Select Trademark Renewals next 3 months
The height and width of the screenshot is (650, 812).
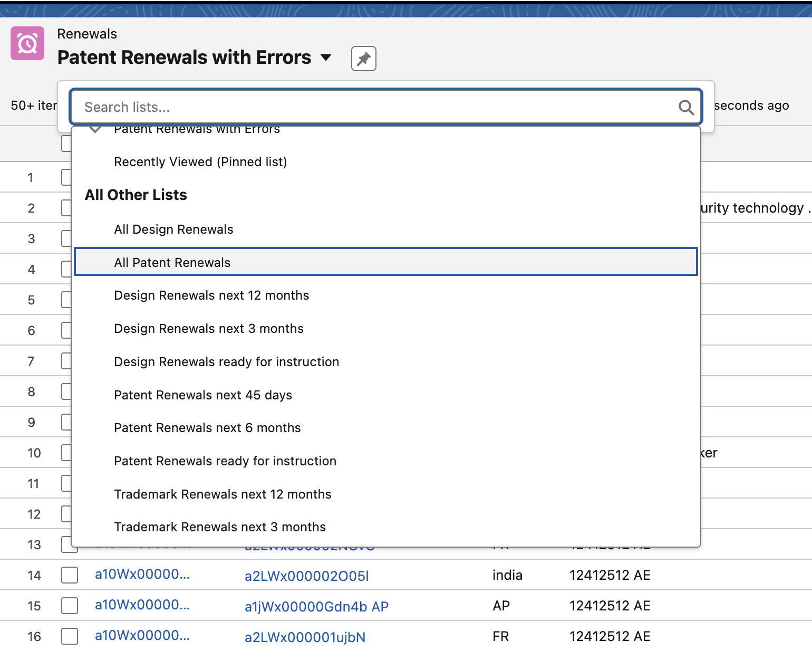click(x=220, y=527)
